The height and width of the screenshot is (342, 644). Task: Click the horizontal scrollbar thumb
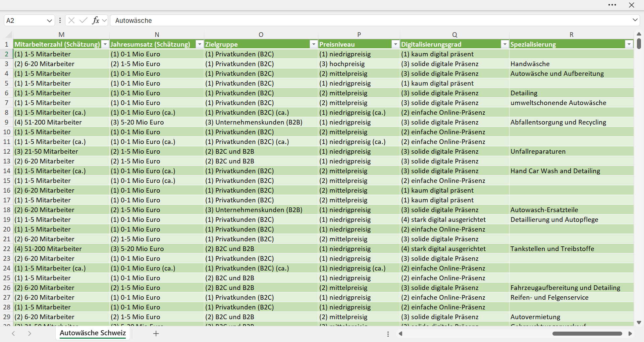tap(587, 334)
